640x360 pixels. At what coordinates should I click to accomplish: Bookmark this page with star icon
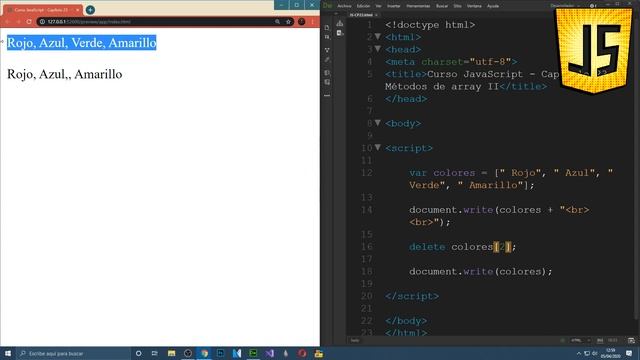point(288,22)
